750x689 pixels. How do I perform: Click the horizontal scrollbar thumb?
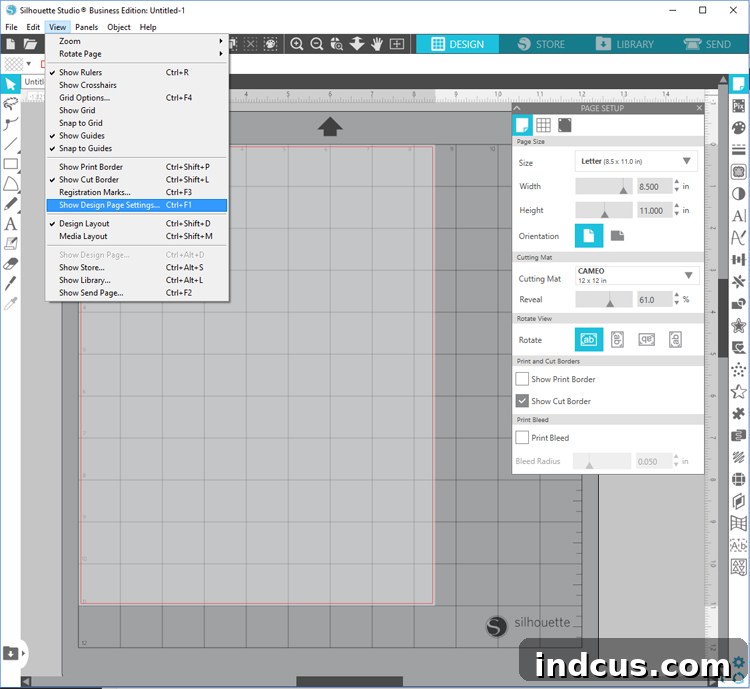(349, 681)
